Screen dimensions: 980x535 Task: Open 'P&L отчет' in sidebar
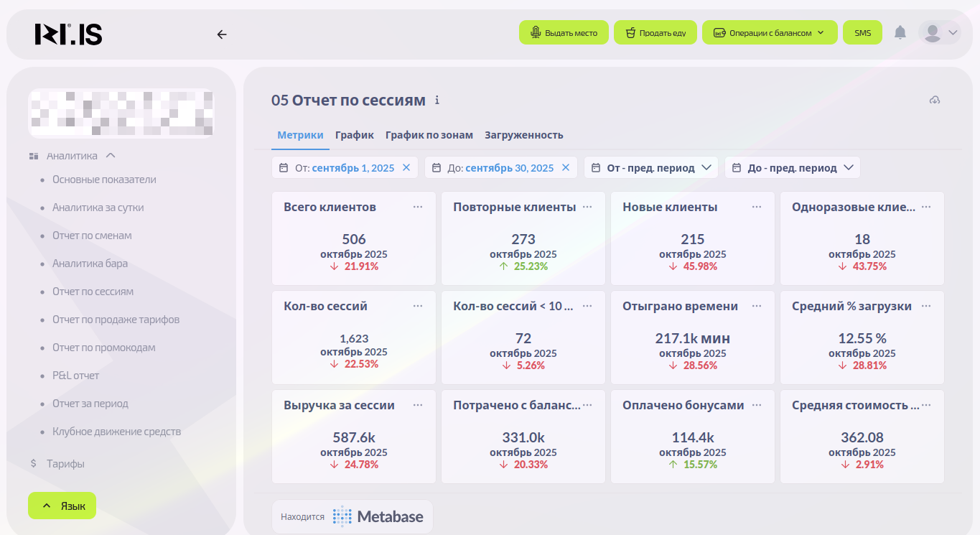pos(75,376)
